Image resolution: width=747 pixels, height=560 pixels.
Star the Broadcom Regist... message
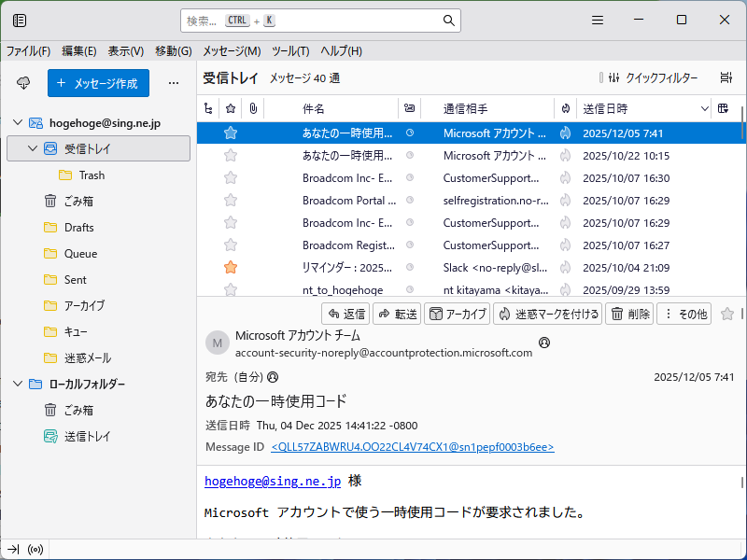[231, 245]
